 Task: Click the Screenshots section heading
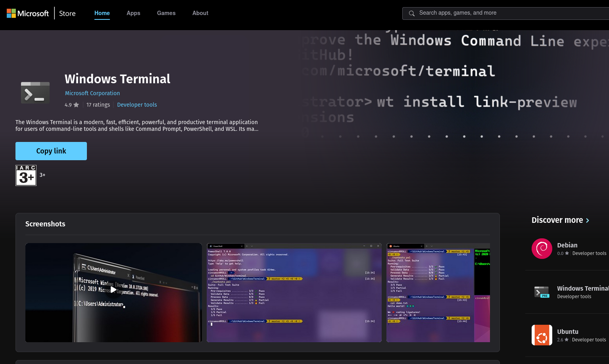45,224
